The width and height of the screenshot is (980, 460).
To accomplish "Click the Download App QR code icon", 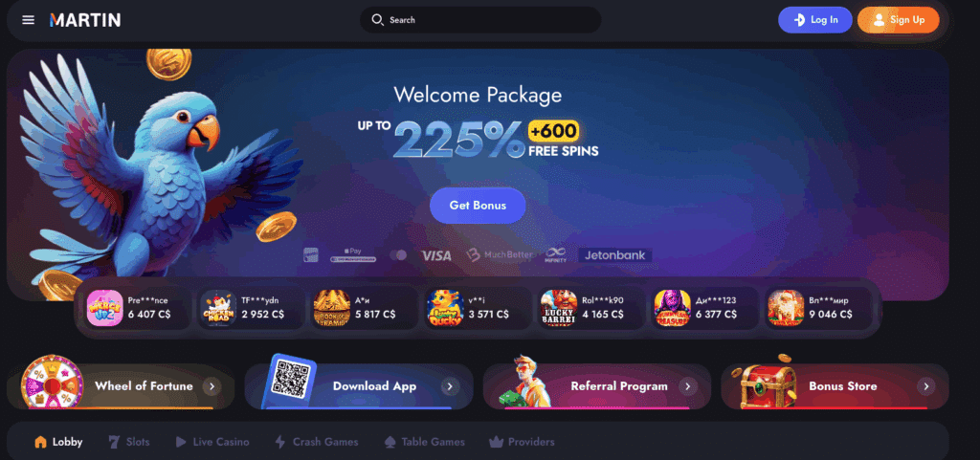I will [291, 382].
